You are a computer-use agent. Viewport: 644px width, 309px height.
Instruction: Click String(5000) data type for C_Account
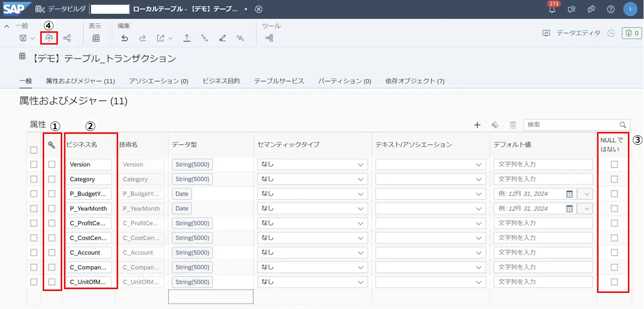coord(192,253)
